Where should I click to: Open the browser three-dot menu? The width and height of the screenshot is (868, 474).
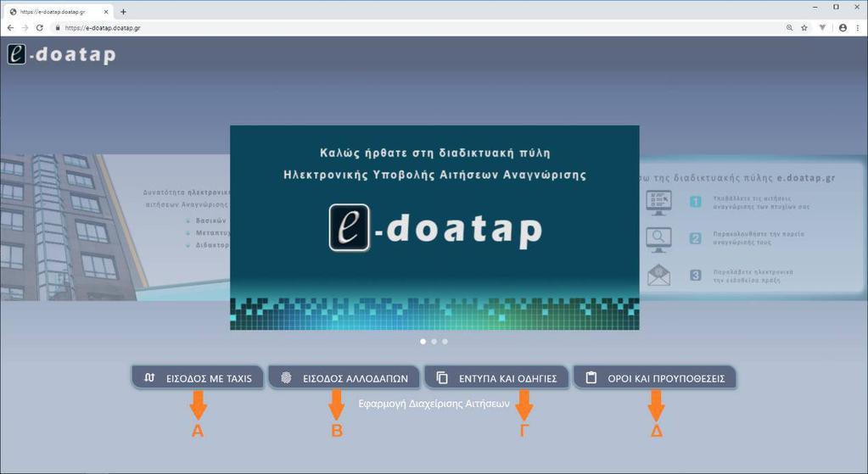[x=858, y=28]
